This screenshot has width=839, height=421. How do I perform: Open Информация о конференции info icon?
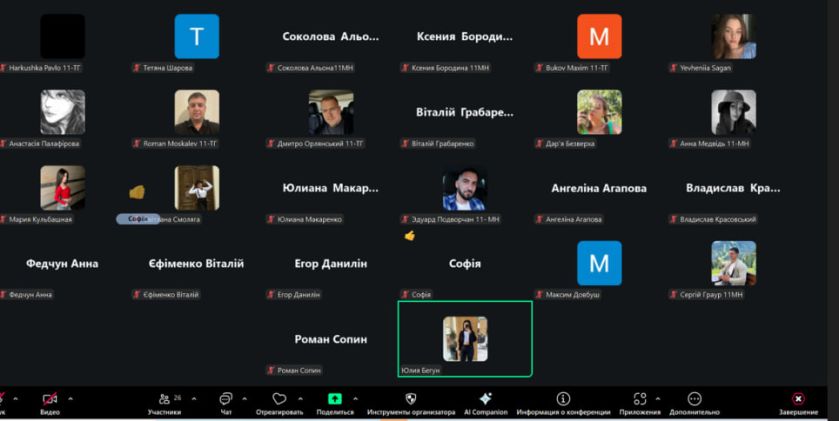coord(563,399)
